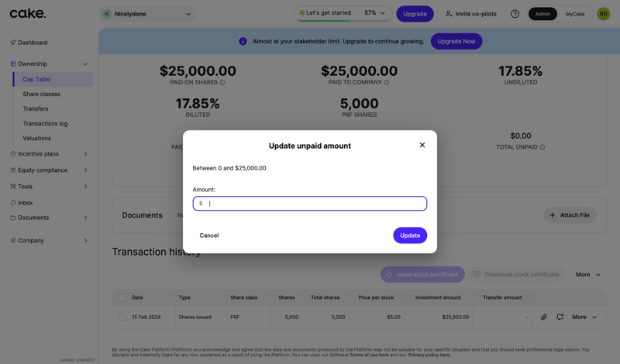Image resolution: width=620 pixels, height=364 pixels.
Task: Close the Update unpaid amount dialog
Action: (422, 145)
